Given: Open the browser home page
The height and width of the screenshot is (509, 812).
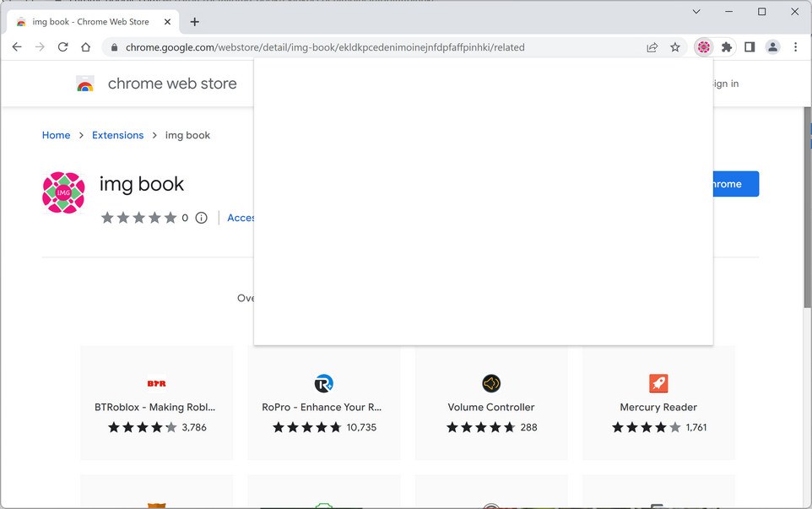Looking at the screenshot, I should pos(86,47).
